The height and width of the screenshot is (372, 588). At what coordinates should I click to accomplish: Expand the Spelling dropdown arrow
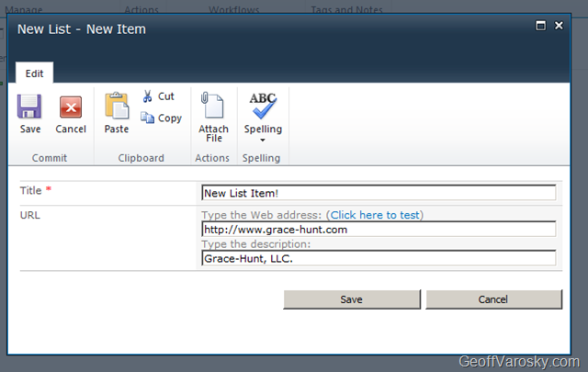tap(263, 141)
